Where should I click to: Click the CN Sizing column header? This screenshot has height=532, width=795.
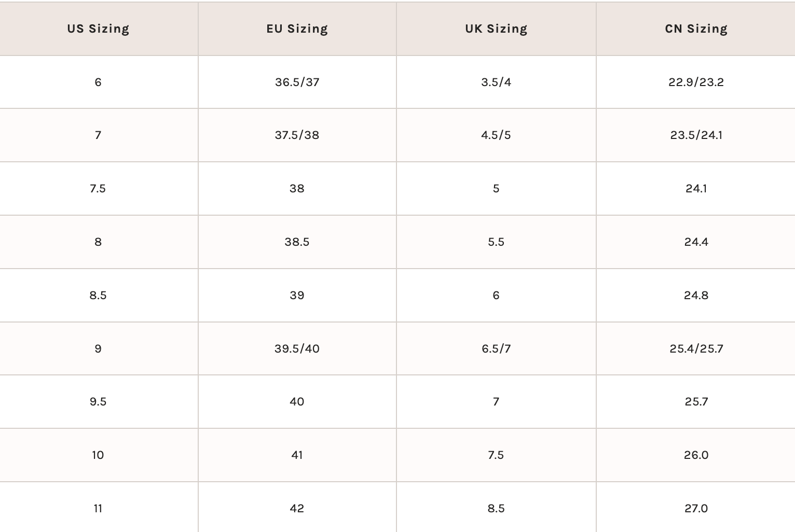(696, 29)
